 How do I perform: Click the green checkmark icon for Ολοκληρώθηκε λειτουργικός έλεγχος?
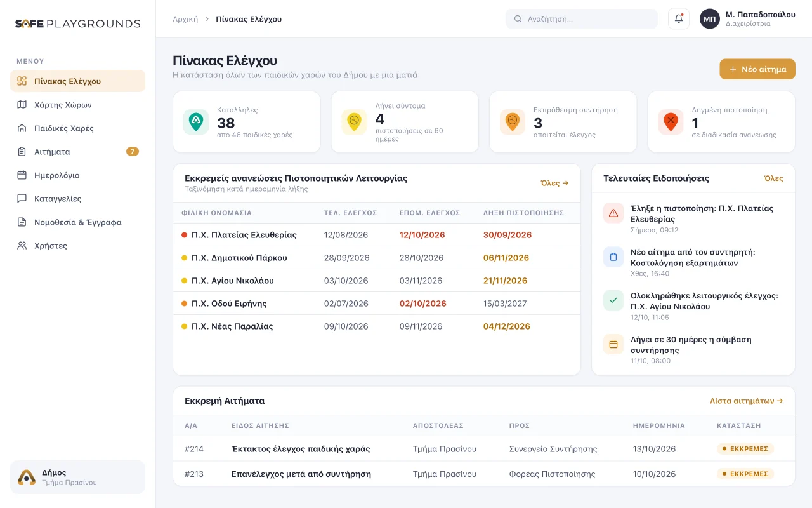point(613,300)
